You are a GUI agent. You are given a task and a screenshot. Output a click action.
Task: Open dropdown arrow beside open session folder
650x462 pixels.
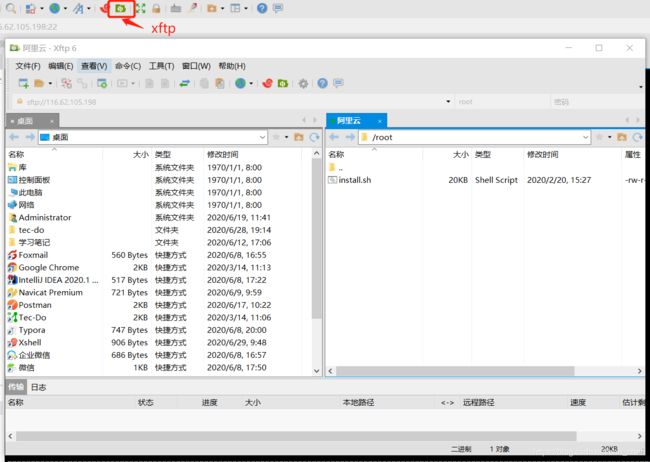coord(50,84)
